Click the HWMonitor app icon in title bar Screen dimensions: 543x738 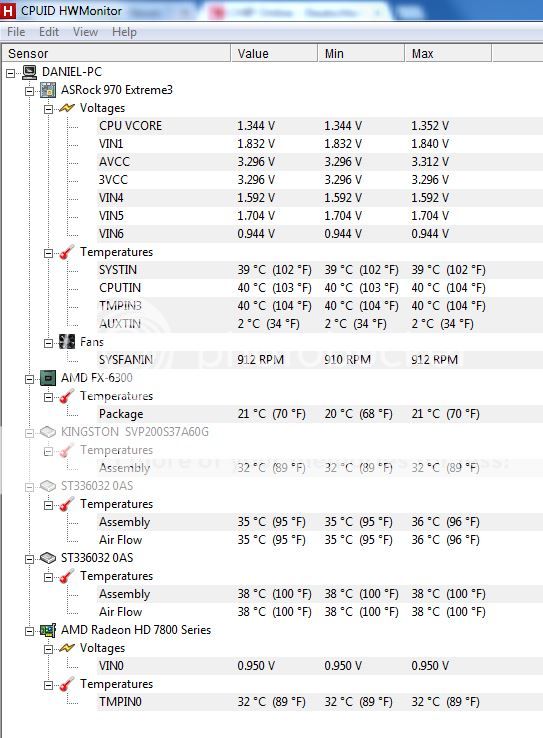pyautogui.click(x=8, y=10)
